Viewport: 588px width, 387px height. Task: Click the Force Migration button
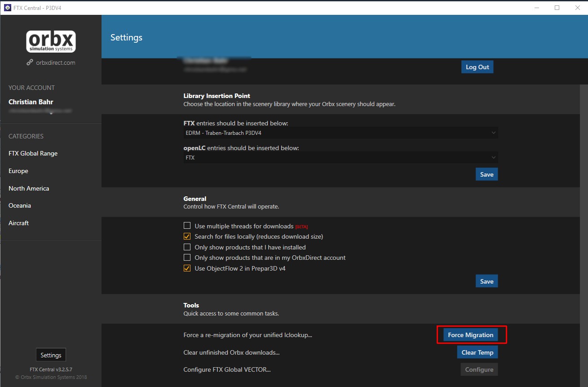coord(470,335)
